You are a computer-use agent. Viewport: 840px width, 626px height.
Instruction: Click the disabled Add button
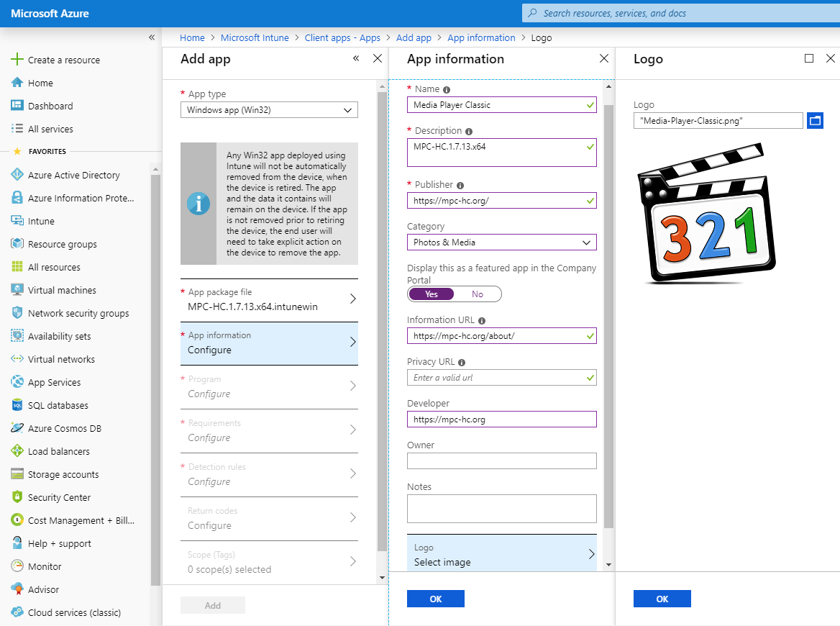(x=213, y=605)
